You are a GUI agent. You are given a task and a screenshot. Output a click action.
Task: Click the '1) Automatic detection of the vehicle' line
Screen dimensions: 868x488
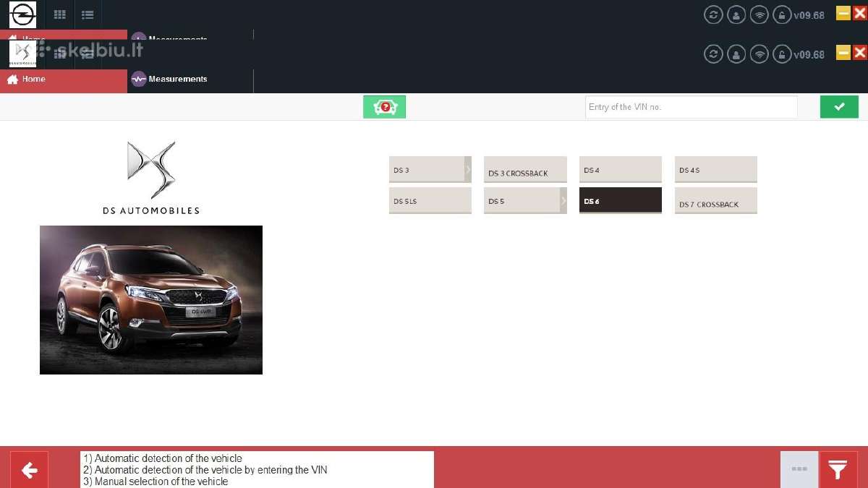[163, 458]
